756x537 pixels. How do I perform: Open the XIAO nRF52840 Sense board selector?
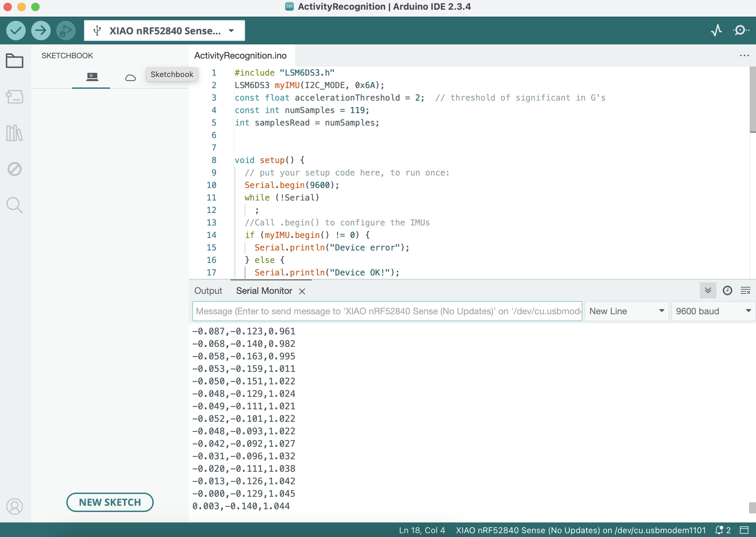pyautogui.click(x=164, y=31)
